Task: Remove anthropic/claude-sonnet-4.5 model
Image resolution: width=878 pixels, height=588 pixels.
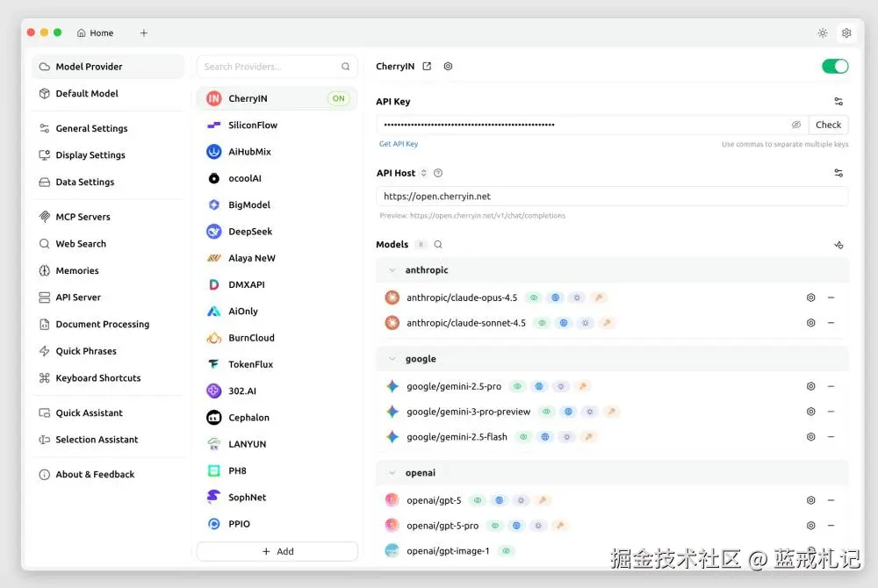Action: pos(831,323)
